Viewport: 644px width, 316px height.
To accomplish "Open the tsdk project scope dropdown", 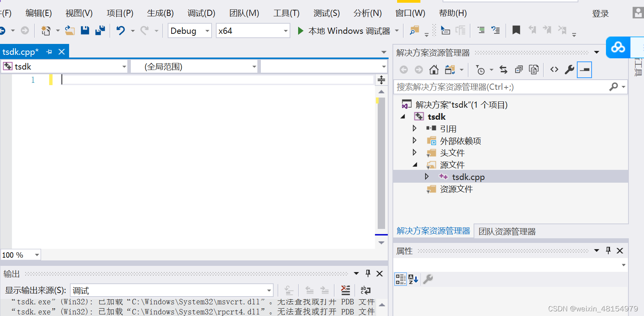I will (124, 66).
